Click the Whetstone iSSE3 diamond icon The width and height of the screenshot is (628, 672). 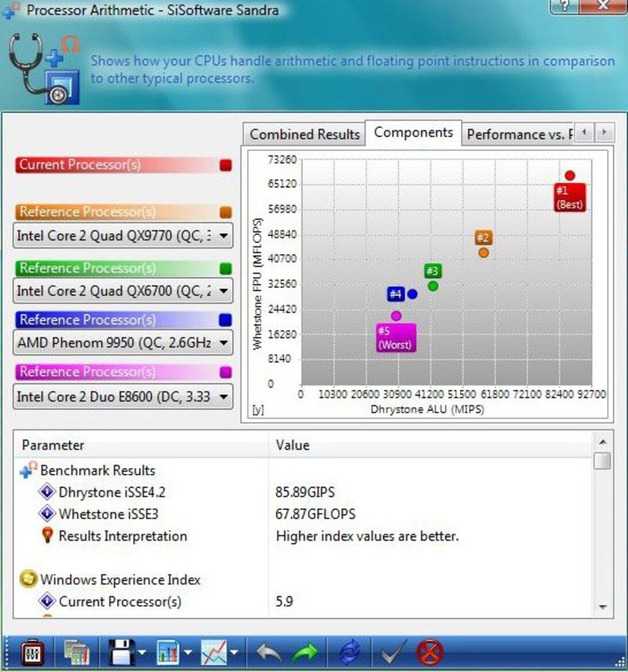[x=47, y=513]
